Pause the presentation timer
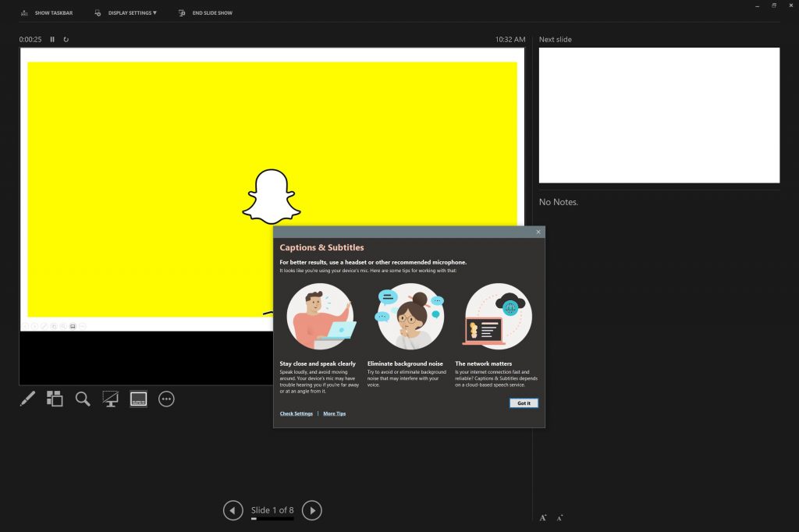Screen dimensions: 799x532 [x=52, y=39]
